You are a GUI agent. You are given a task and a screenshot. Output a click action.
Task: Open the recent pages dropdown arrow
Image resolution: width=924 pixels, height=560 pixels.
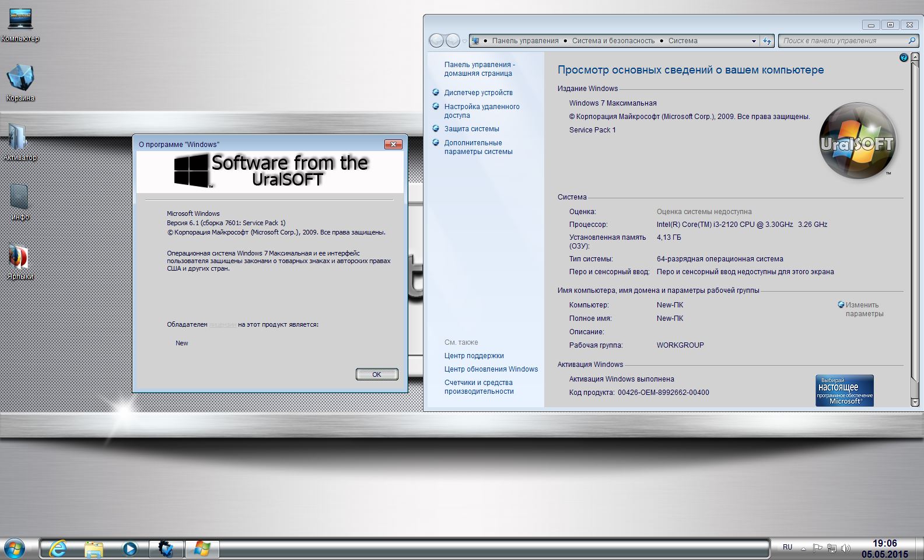coord(464,41)
